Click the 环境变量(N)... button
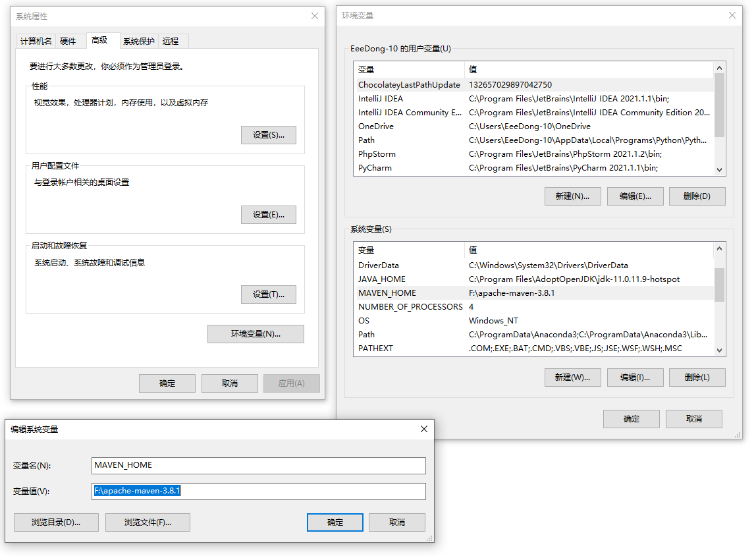 256,334
